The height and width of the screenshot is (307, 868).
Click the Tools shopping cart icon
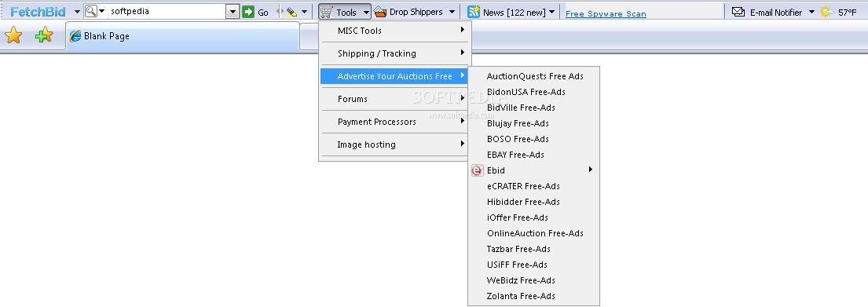327,12
